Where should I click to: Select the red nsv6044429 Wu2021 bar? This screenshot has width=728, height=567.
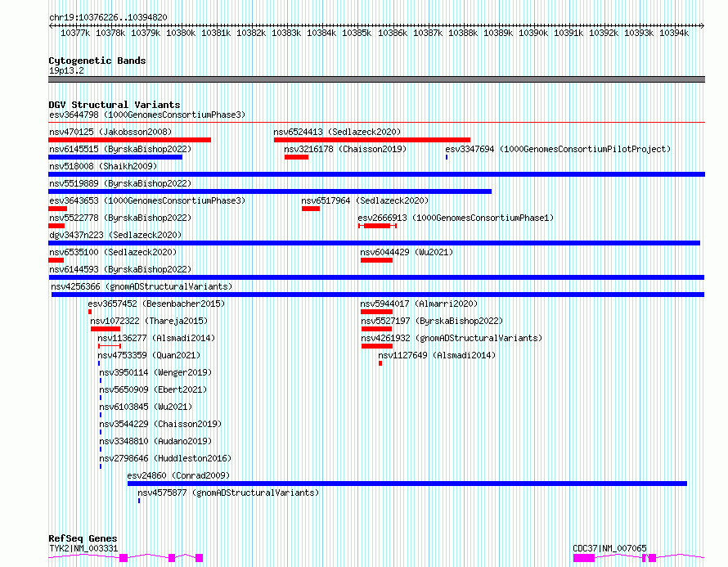pyautogui.click(x=376, y=260)
